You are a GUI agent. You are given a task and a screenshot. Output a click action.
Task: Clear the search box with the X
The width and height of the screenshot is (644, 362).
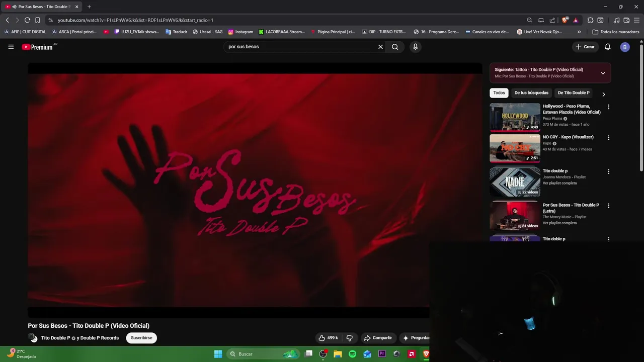pyautogui.click(x=380, y=47)
